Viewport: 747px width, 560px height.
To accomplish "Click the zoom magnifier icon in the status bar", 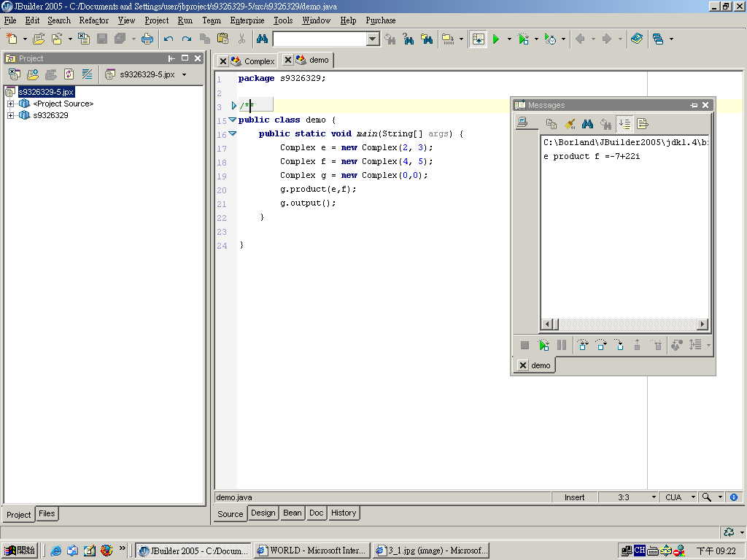I will (x=706, y=497).
